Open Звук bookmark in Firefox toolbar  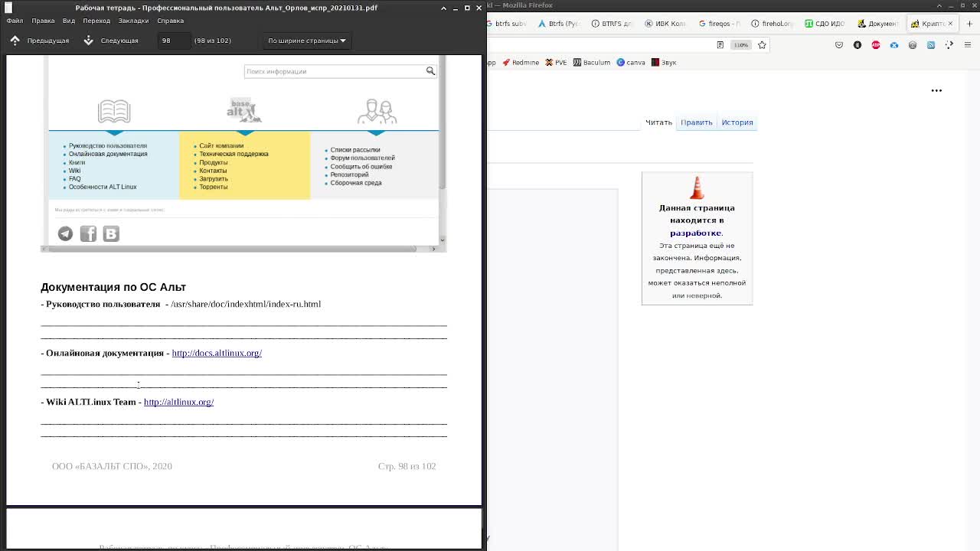pos(664,63)
